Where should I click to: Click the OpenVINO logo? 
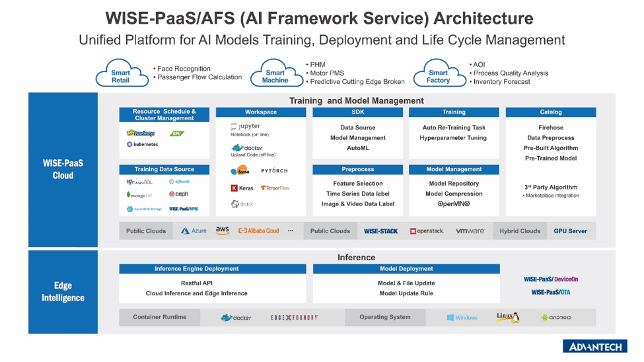[x=454, y=204]
